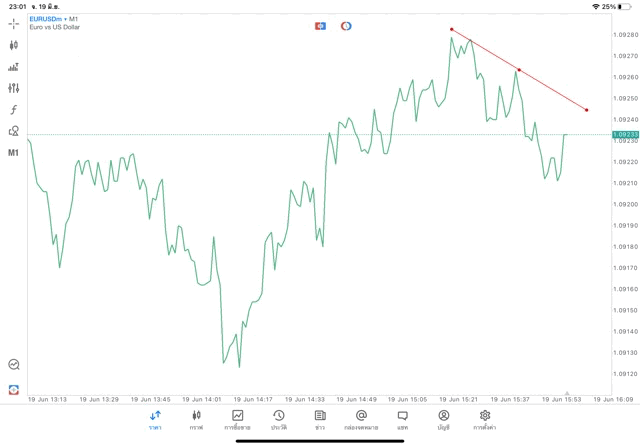640x447 pixels.
Task: Tap the bar chart icon in the left sidebar
Action: (14, 67)
